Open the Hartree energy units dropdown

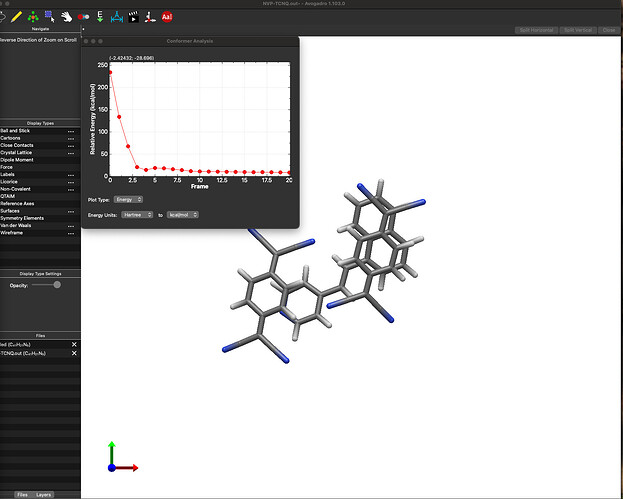135,214
